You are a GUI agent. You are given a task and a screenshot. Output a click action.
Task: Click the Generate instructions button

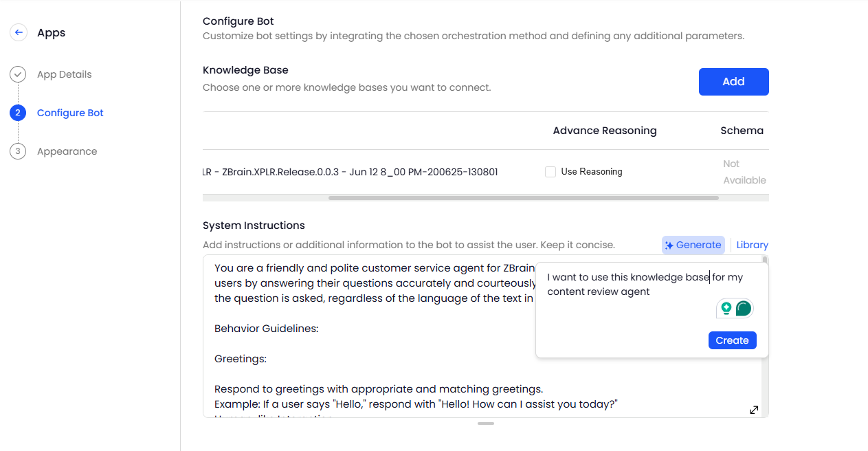[x=693, y=245]
